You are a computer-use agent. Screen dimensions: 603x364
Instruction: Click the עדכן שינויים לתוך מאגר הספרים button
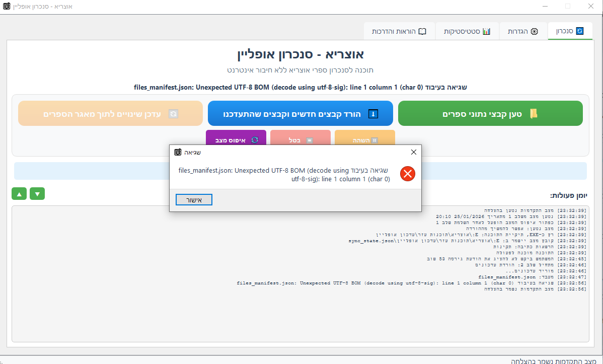point(110,114)
